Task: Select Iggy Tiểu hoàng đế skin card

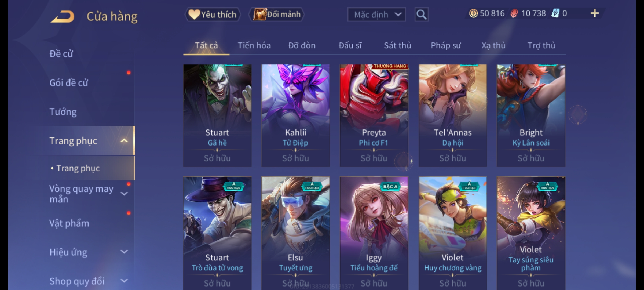Action: click(374, 233)
